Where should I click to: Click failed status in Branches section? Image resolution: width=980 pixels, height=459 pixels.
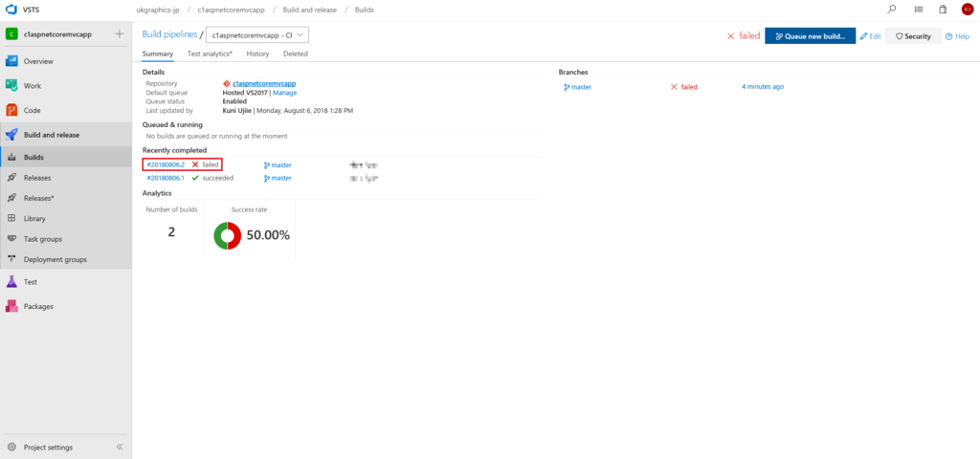coord(683,87)
